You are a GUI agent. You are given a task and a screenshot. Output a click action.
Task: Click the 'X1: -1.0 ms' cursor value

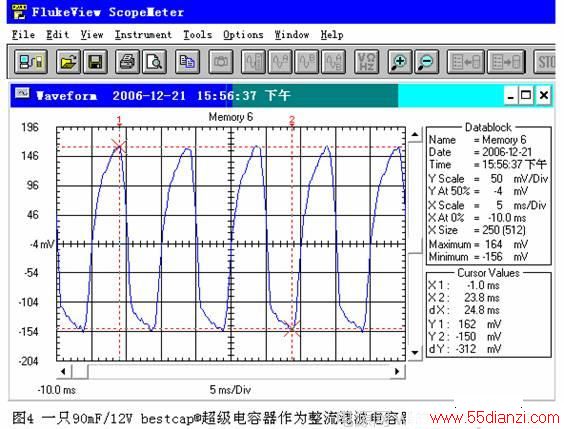(464, 285)
